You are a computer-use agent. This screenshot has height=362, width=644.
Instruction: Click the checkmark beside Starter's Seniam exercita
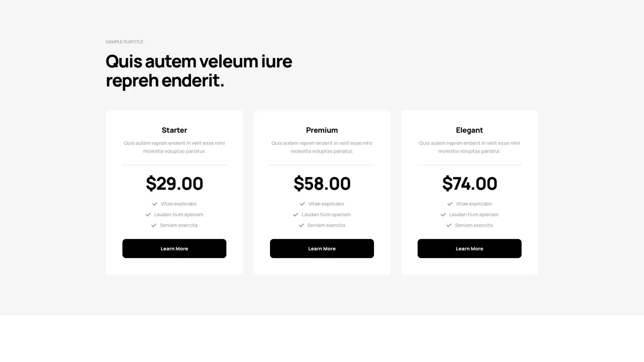[154, 225]
